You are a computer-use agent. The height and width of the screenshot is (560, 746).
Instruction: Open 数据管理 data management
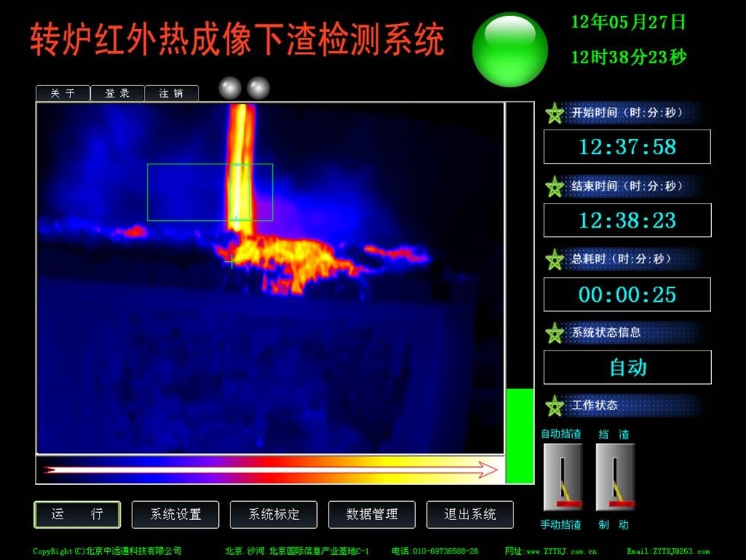(371, 514)
